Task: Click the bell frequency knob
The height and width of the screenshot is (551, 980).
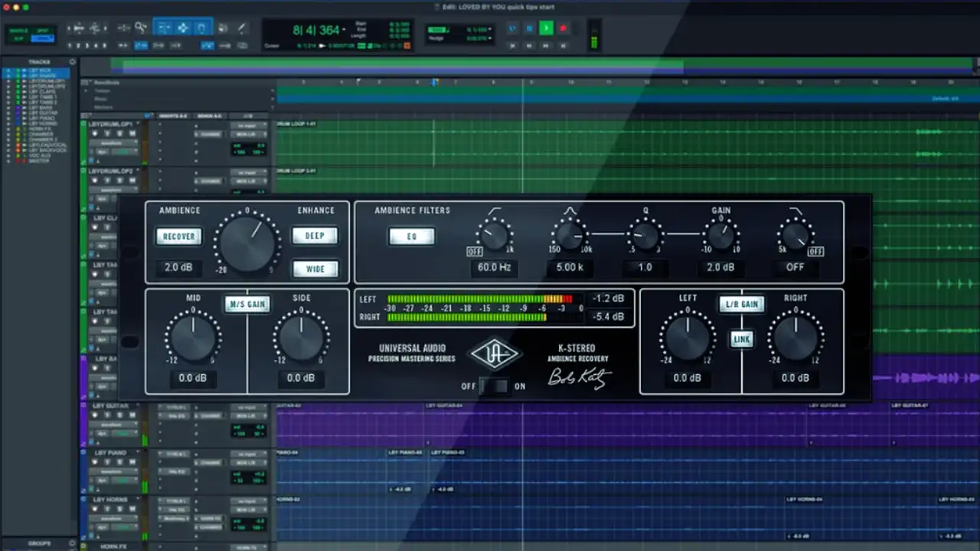Action: (x=570, y=236)
